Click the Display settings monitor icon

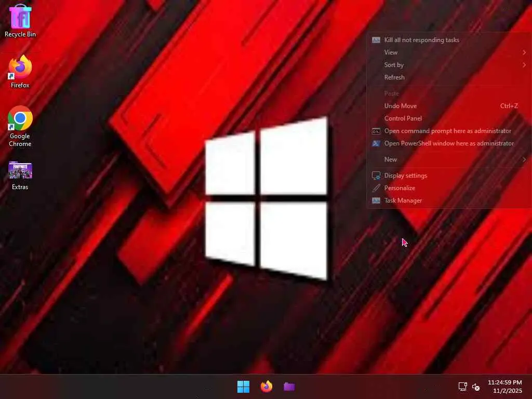[376, 176]
